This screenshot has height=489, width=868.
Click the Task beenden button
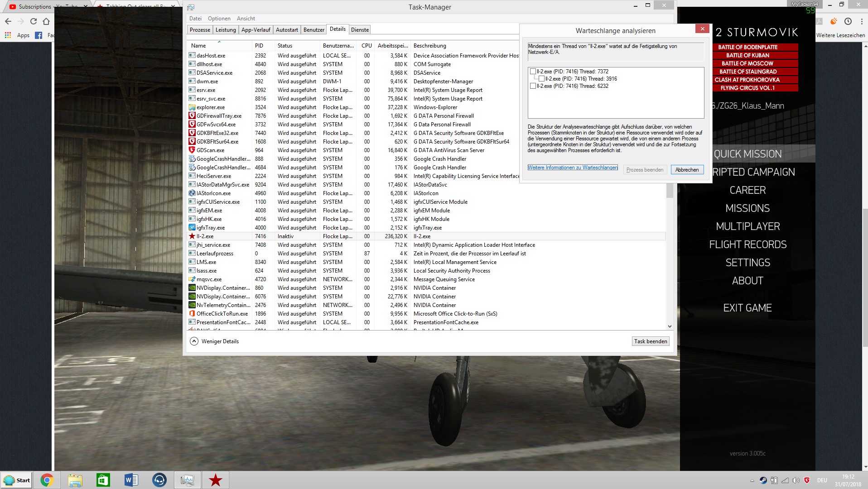click(650, 341)
